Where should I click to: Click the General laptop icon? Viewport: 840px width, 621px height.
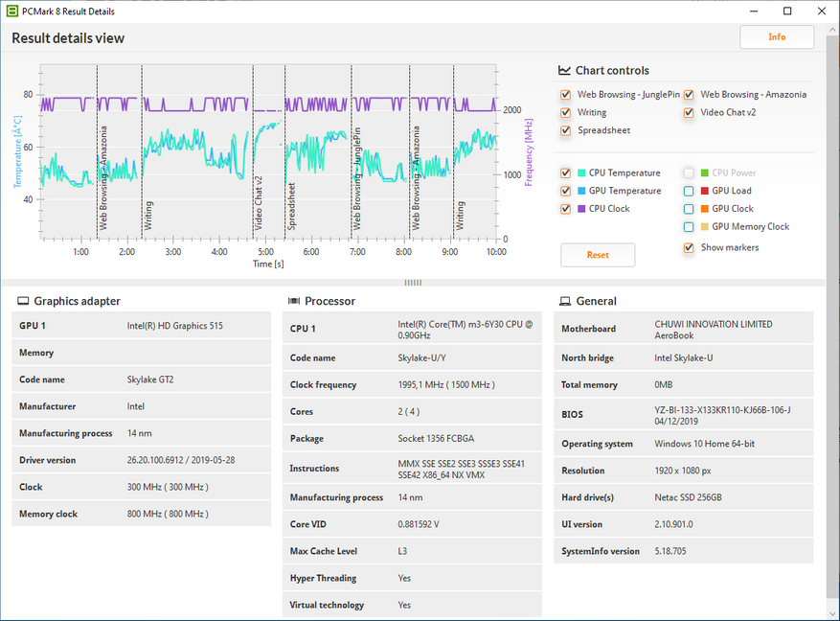(565, 301)
